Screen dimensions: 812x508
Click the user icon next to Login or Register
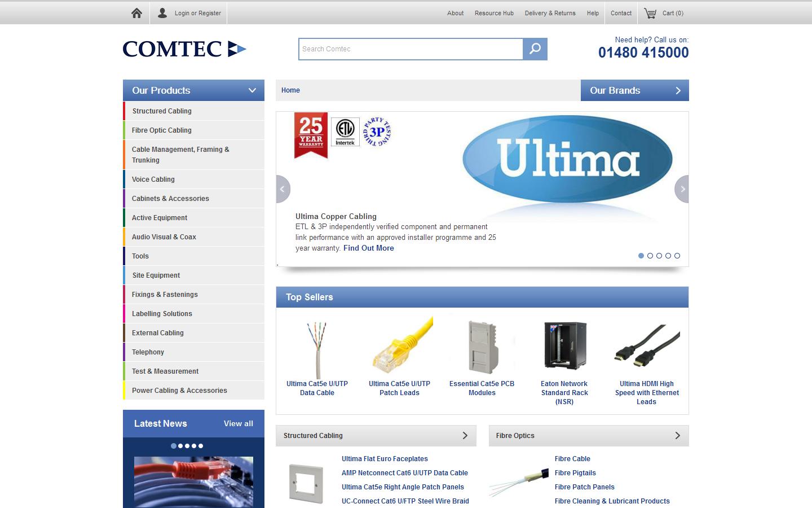pos(163,12)
